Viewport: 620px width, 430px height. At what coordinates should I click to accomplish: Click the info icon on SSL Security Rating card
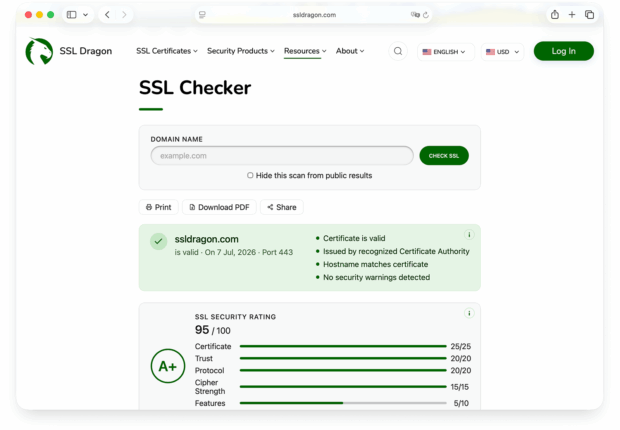pyautogui.click(x=469, y=313)
